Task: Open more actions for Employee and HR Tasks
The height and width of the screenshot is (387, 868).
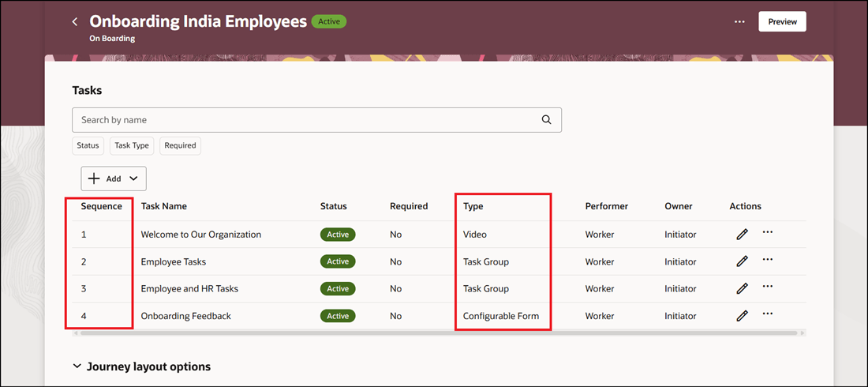Action: coord(767,286)
